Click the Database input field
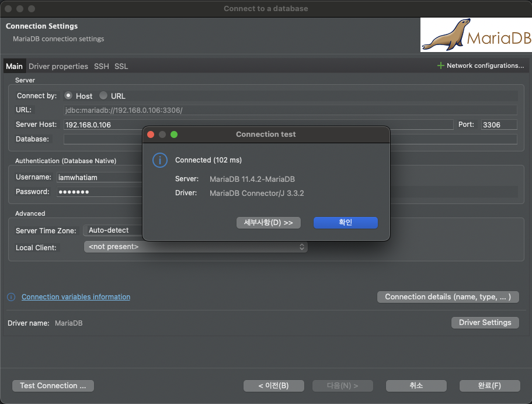The height and width of the screenshot is (404, 532). pos(290,139)
